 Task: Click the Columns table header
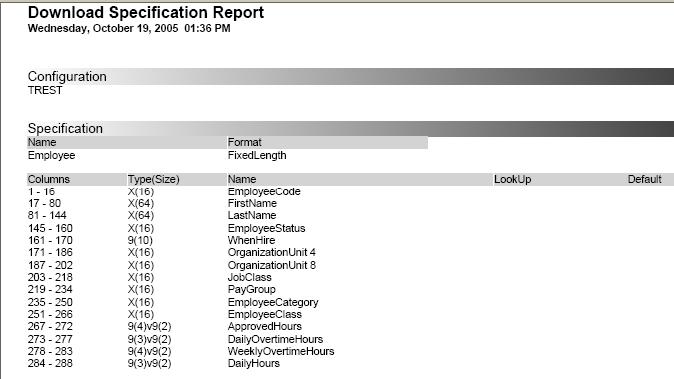pos(49,179)
